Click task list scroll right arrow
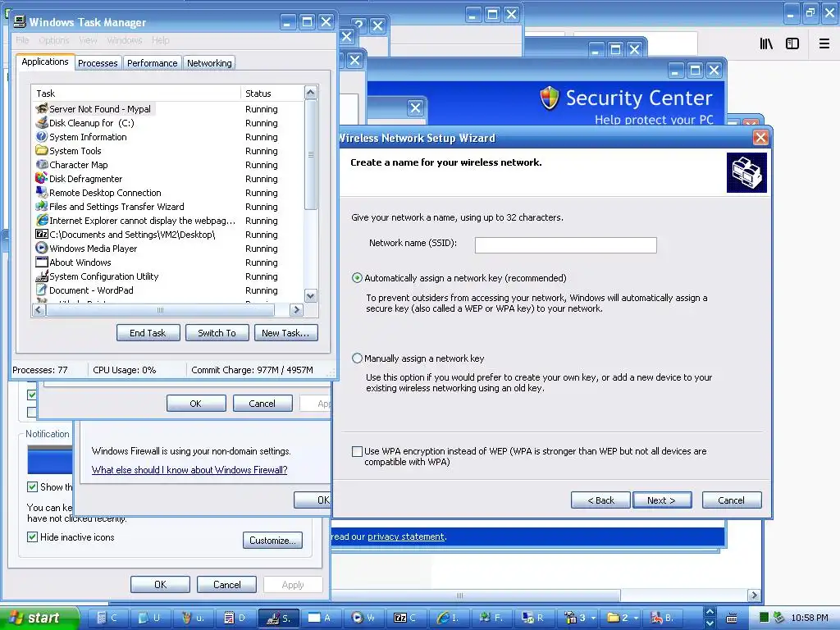 (296, 309)
